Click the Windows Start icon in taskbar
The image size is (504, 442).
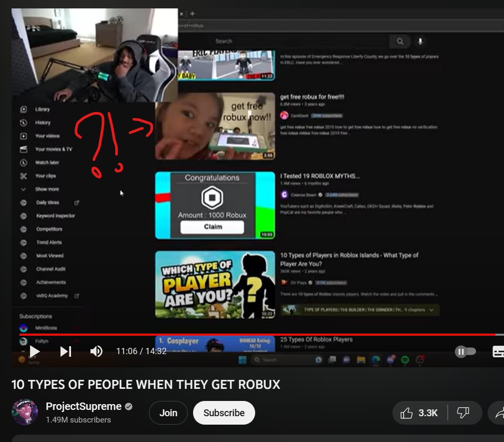(243, 360)
